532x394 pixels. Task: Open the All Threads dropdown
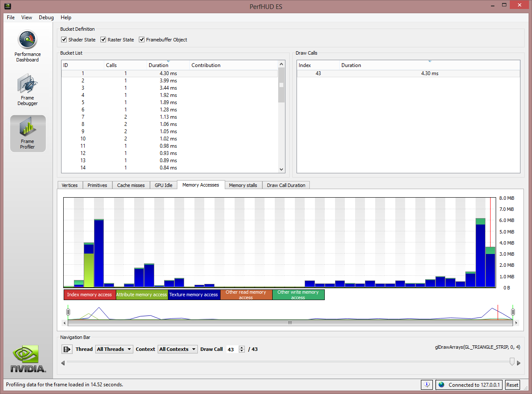[x=114, y=349]
